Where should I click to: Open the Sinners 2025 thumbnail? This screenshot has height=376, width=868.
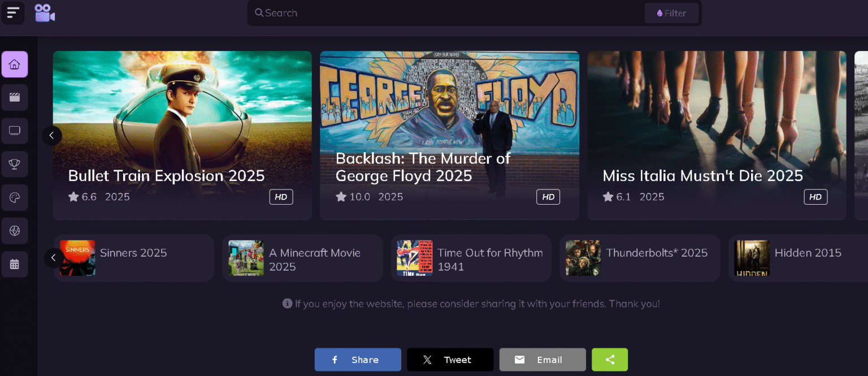tap(77, 258)
